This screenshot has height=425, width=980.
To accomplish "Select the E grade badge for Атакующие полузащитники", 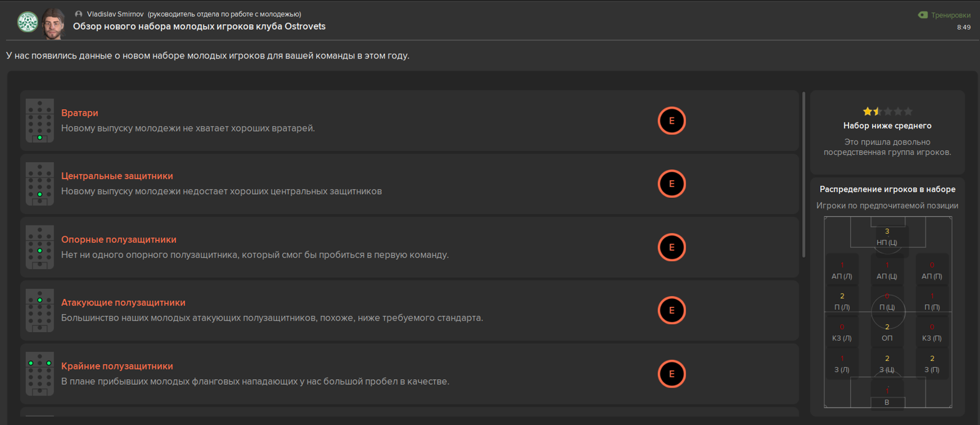I will pos(672,310).
